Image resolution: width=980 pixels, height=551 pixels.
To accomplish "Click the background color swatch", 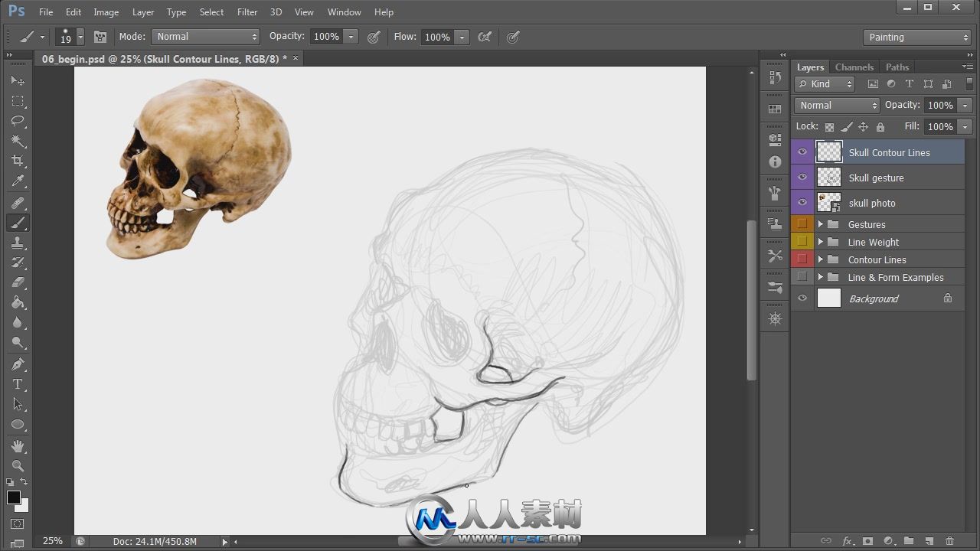I will (24, 507).
